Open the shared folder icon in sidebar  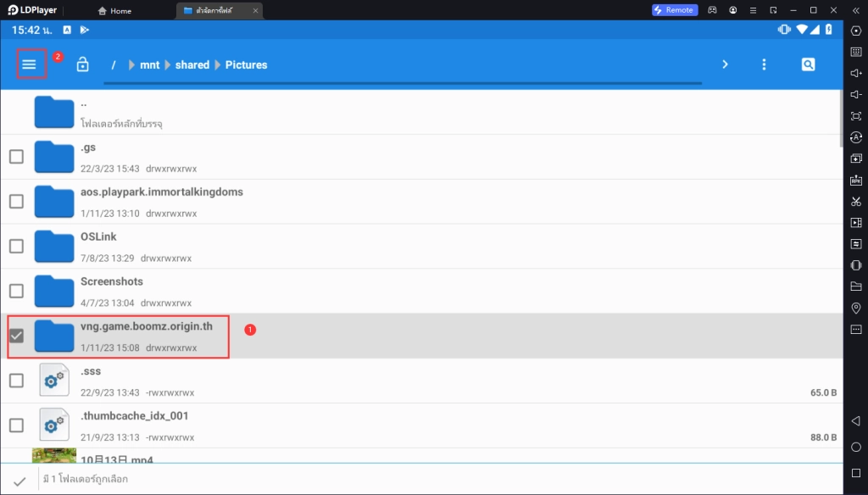[855, 286]
